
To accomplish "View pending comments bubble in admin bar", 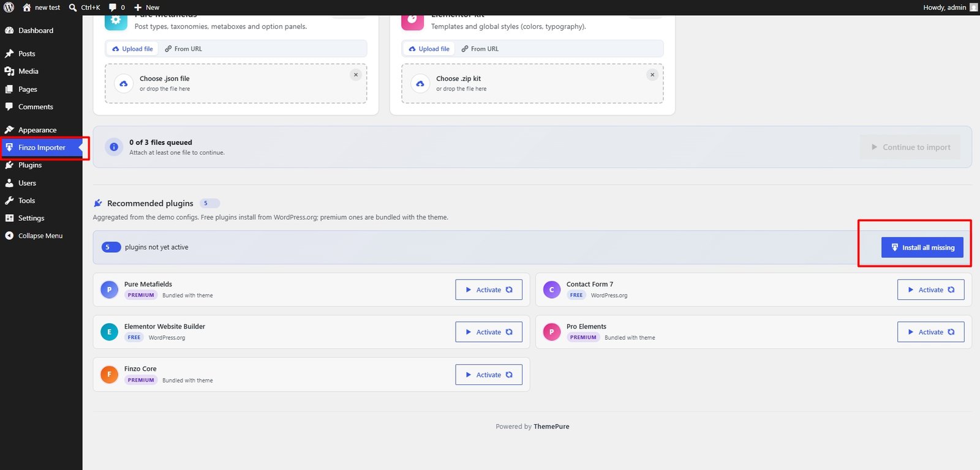I will pyautogui.click(x=117, y=7).
